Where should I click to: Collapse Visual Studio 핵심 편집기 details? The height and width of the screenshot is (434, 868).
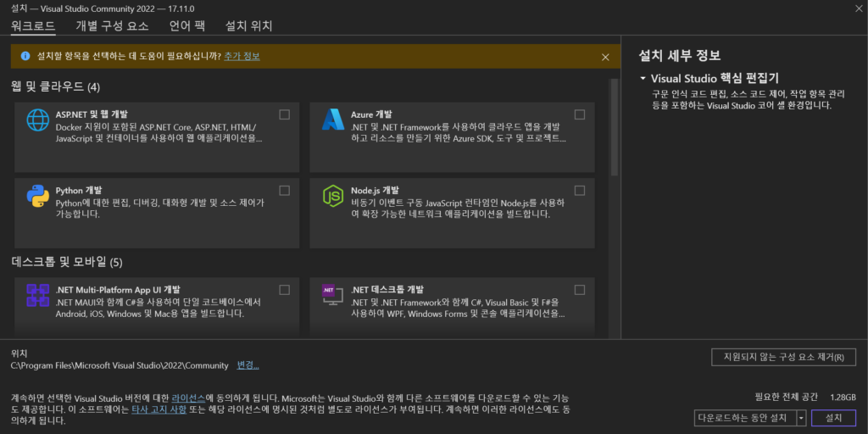click(643, 79)
